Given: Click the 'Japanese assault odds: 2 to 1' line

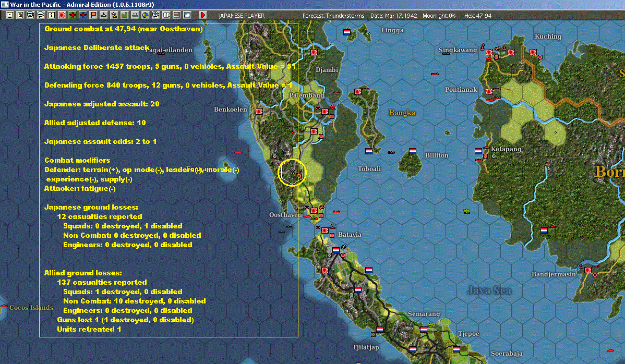Looking at the screenshot, I should tap(101, 141).
